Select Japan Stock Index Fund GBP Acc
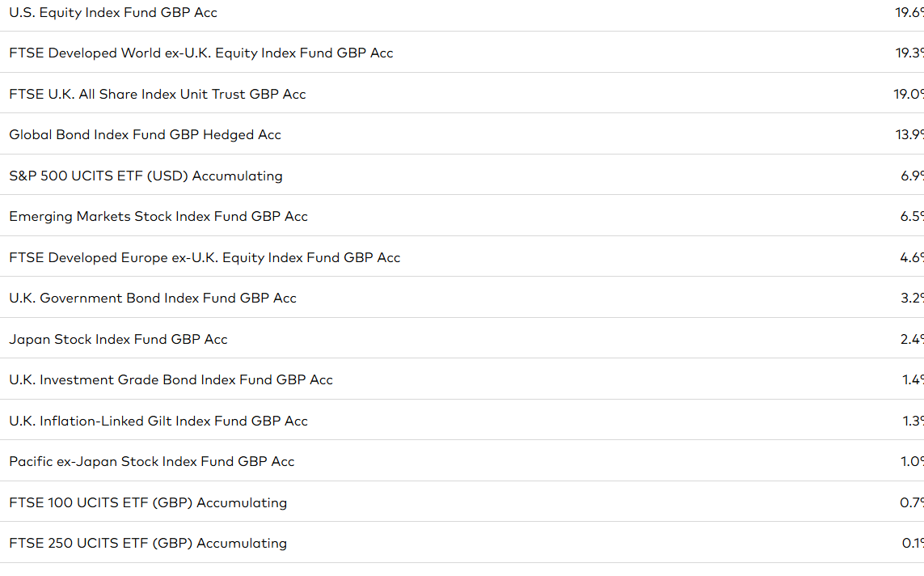The height and width of the screenshot is (576, 924). coord(118,340)
